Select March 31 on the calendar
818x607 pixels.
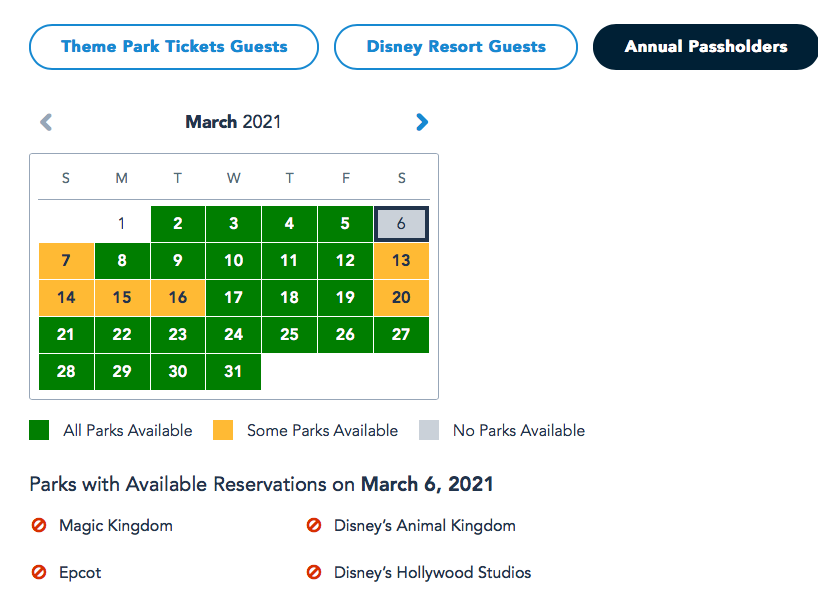pyautogui.click(x=233, y=371)
